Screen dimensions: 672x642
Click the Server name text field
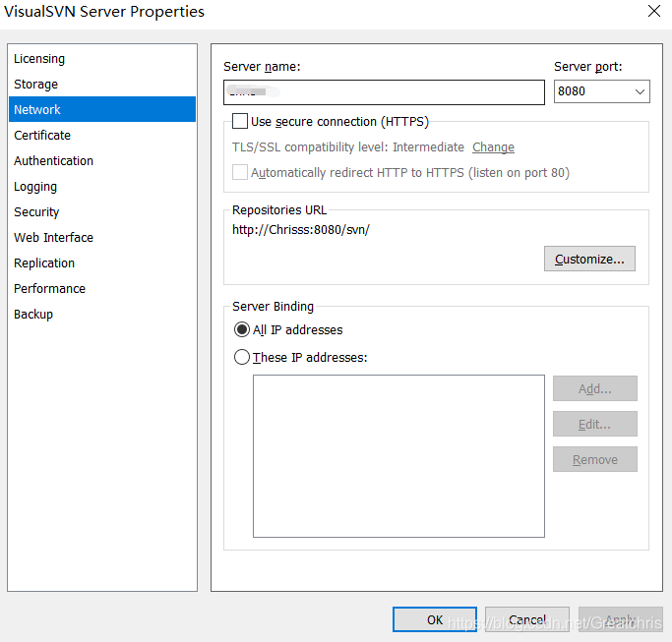(x=384, y=92)
